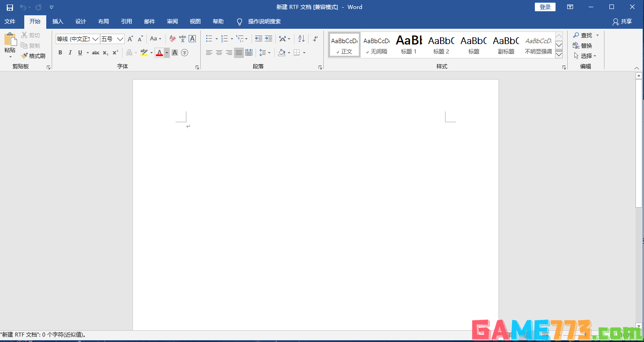Click the lightbulb Tell Me icon

(x=239, y=22)
